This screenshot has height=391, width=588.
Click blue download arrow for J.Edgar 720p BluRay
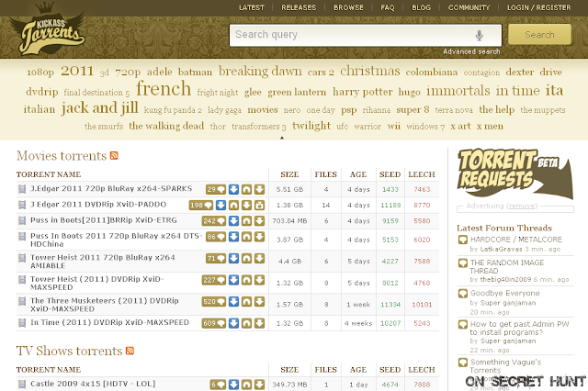233,189
